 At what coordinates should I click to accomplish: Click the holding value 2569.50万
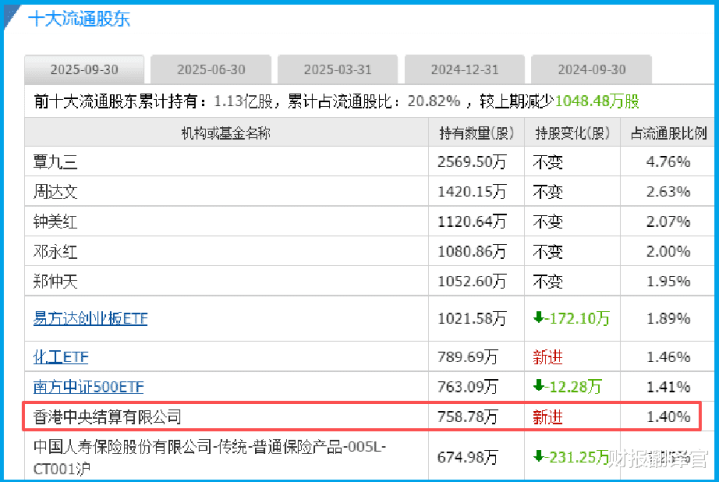point(472,162)
